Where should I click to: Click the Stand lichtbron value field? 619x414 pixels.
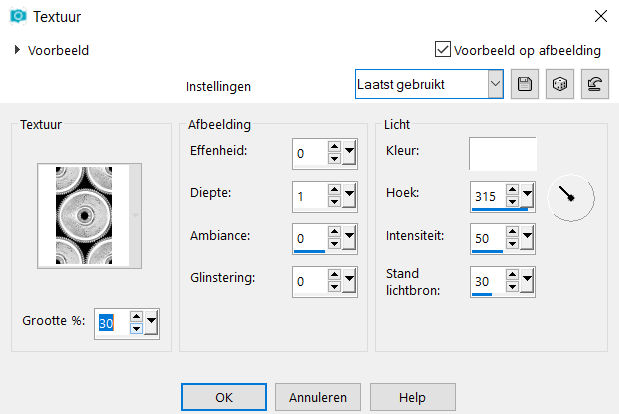coord(488,281)
